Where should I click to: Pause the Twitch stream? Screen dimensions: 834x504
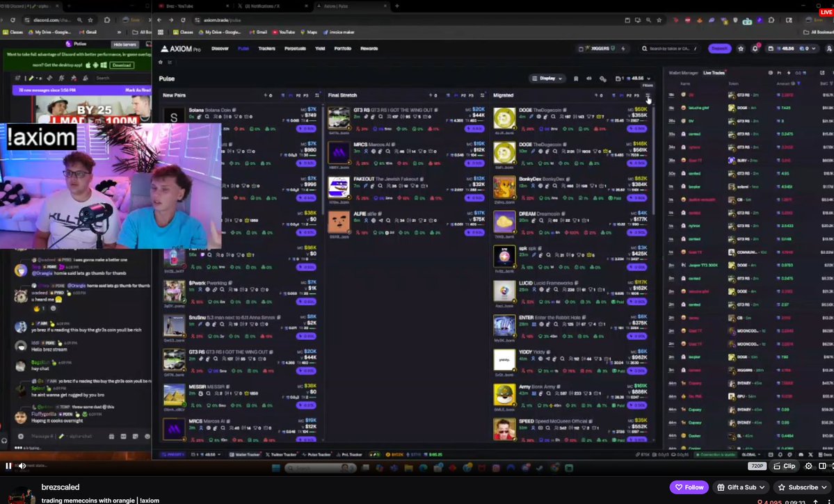point(8,466)
